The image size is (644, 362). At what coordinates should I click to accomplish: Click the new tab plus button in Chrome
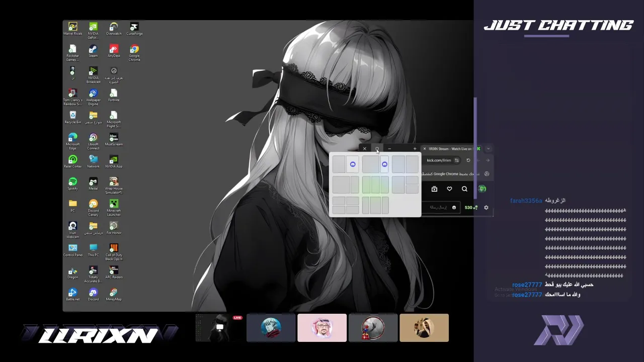415,149
